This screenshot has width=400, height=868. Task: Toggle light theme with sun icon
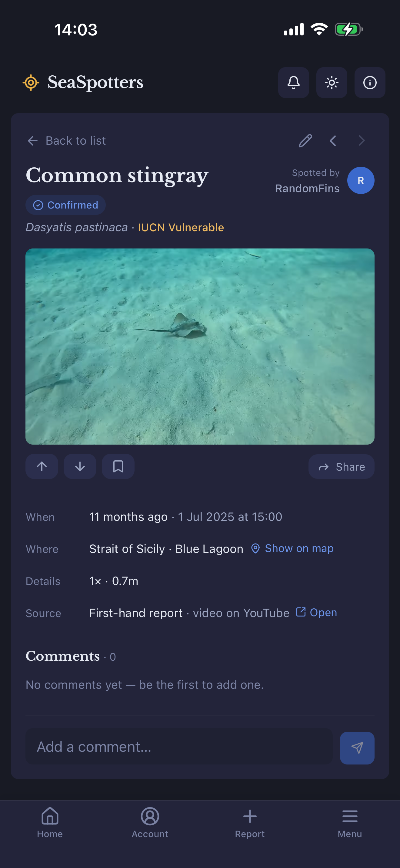(x=332, y=83)
